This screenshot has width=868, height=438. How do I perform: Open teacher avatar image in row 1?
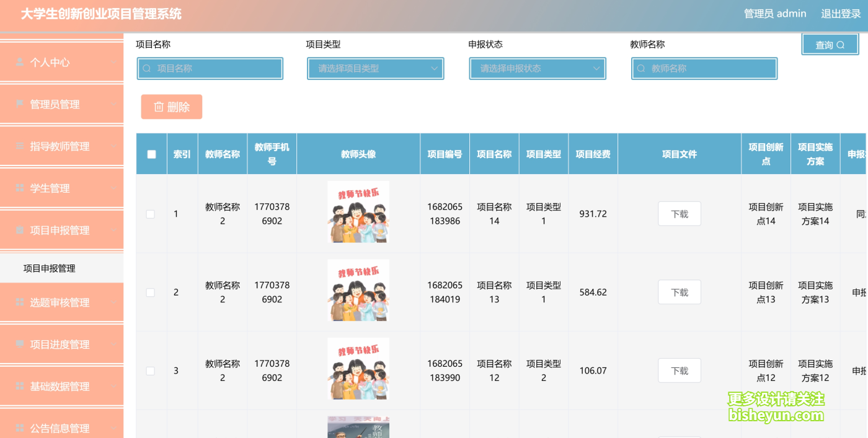pyautogui.click(x=358, y=212)
